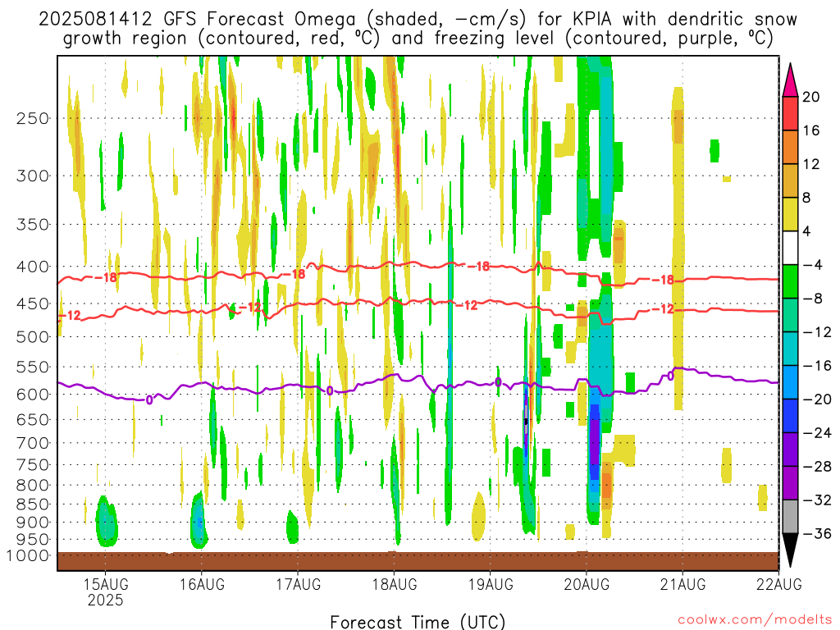This screenshot has height=630, width=840.
Task: Click the 900 pressure axis label
Action: pos(33,522)
